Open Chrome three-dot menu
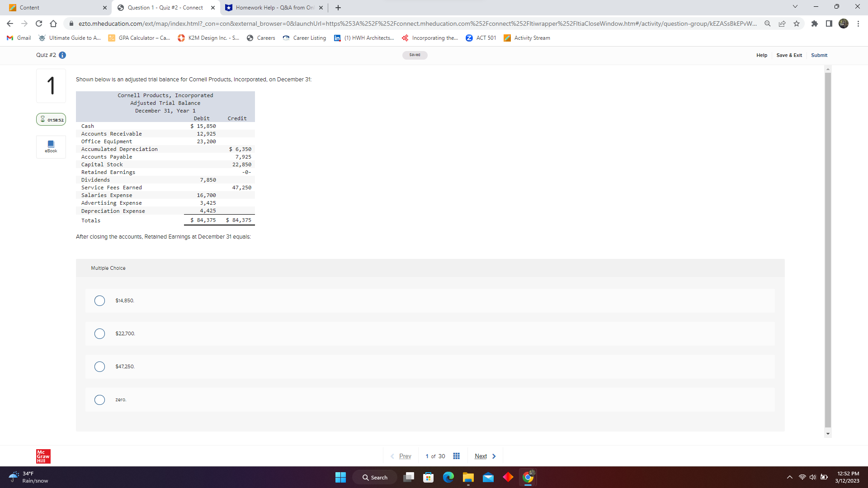 pos(858,23)
